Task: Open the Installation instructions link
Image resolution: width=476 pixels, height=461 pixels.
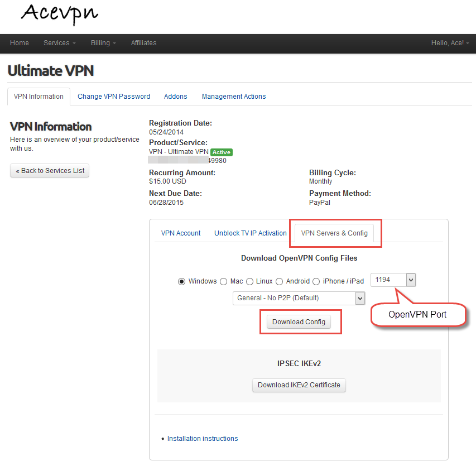Action: [x=203, y=439]
